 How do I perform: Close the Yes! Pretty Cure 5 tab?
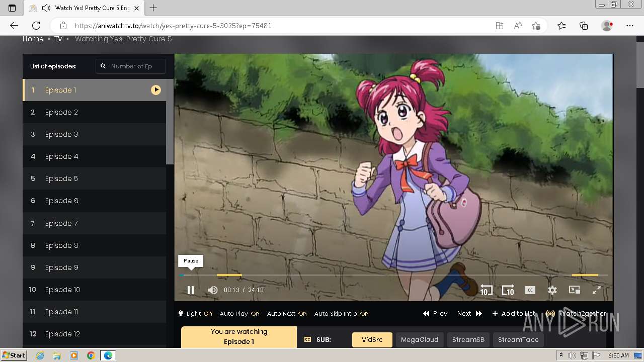136,8
